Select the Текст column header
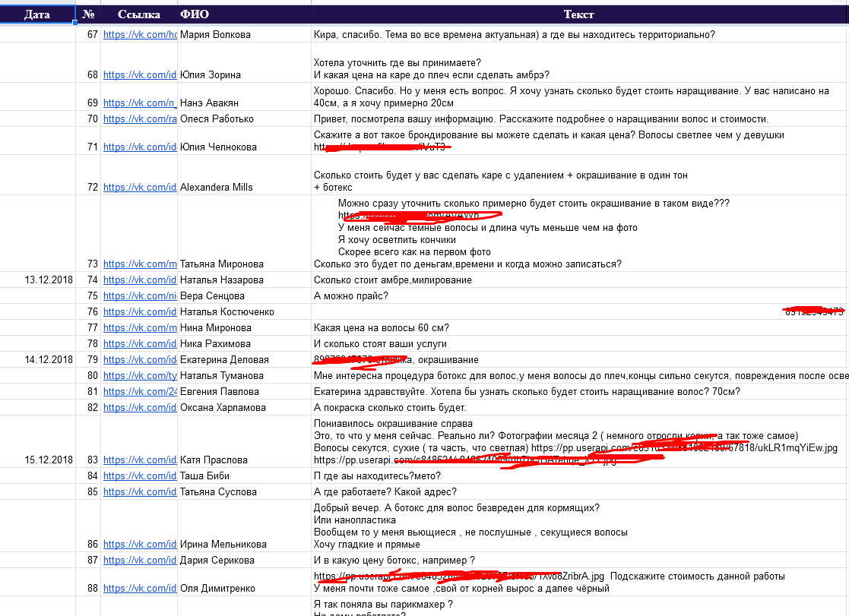 point(579,14)
